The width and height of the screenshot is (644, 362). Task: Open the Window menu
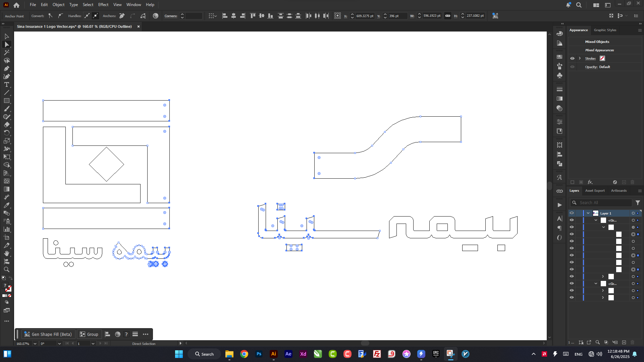tap(134, 5)
